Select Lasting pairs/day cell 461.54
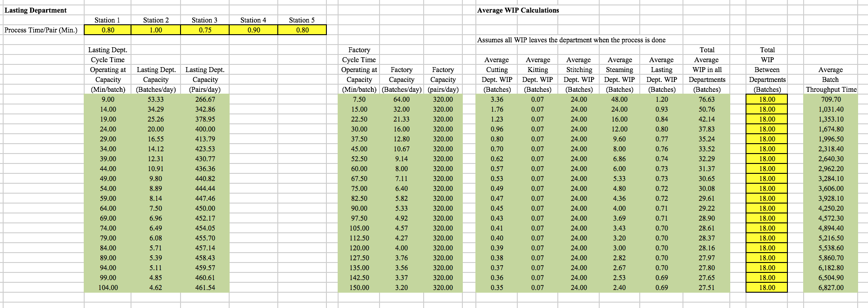The width and height of the screenshot is (868, 308). pyautogui.click(x=205, y=287)
